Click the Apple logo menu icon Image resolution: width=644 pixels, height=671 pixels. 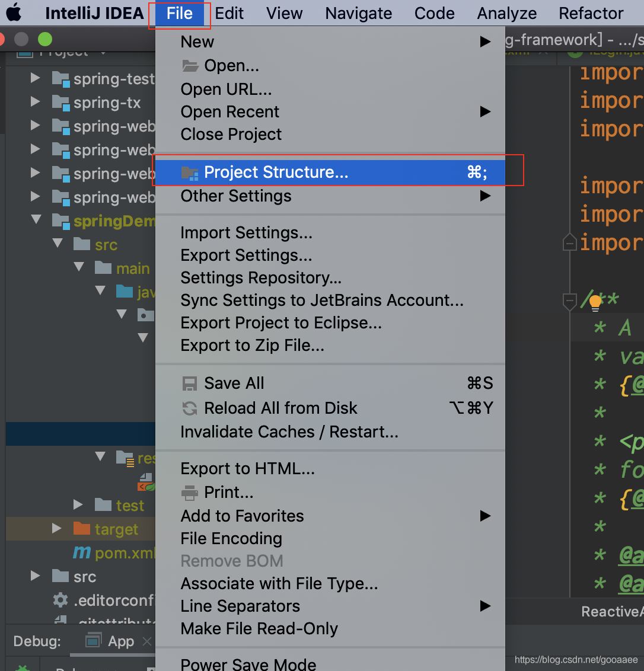tap(14, 12)
